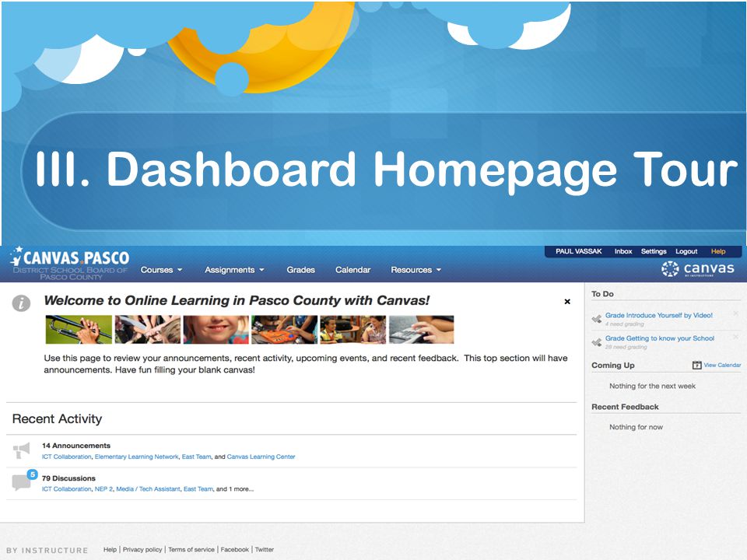Click the Recent Activity heading
This screenshot has width=747, height=560.
coord(57,418)
